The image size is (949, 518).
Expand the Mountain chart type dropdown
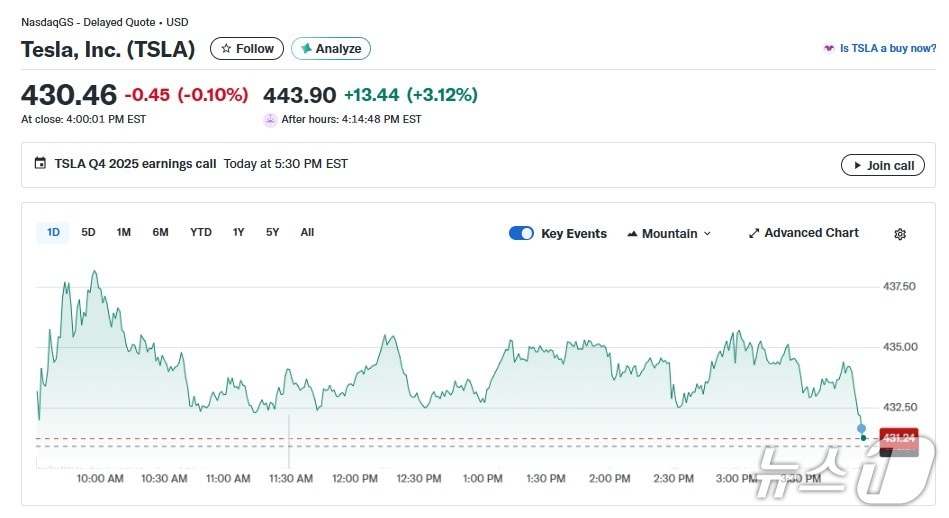click(x=669, y=233)
